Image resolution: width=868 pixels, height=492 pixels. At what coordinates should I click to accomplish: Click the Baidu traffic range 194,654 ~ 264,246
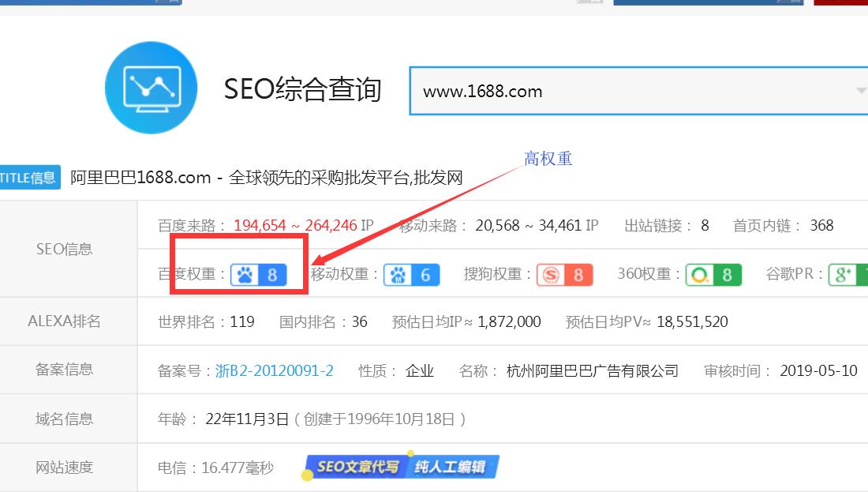[296, 226]
